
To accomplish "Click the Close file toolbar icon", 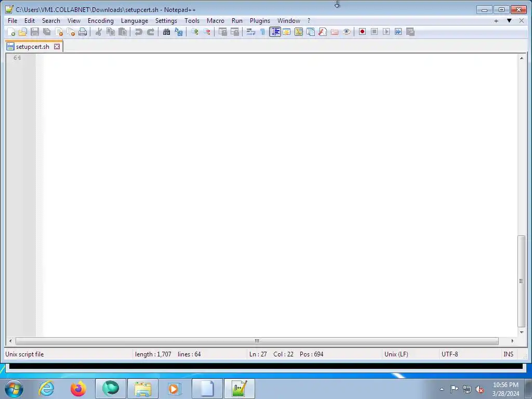I will click(x=59, y=32).
